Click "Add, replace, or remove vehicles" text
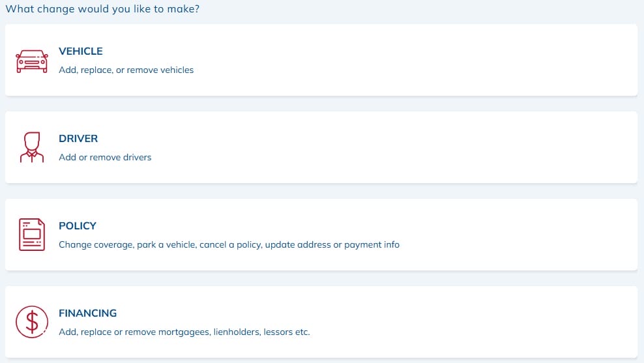644x363 pixels. point(126,70)
